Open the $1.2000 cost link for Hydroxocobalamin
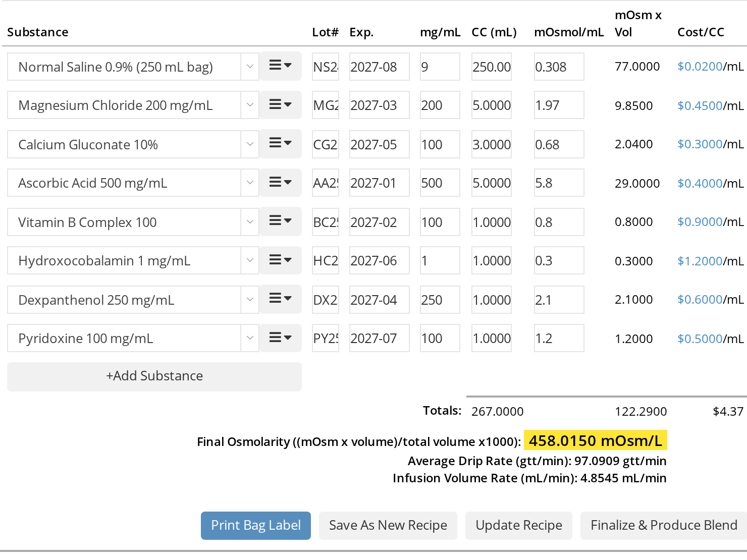This screenshot has height=560, width=747. coord(700,261)
